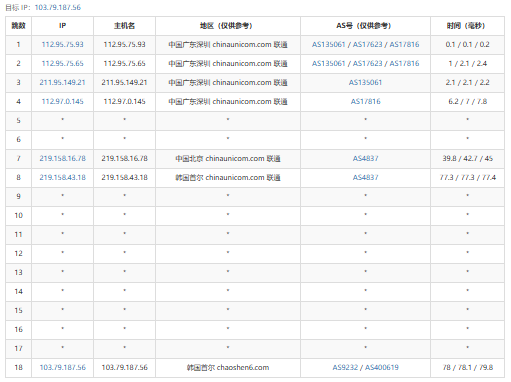511x382 pixels.
Task: Select the AS号（仅供参考）column header
Action: point(365,26)
